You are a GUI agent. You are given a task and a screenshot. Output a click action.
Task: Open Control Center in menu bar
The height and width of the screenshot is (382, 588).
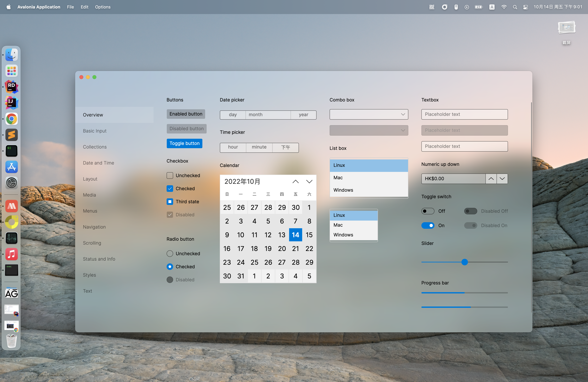tap(525, 7)
